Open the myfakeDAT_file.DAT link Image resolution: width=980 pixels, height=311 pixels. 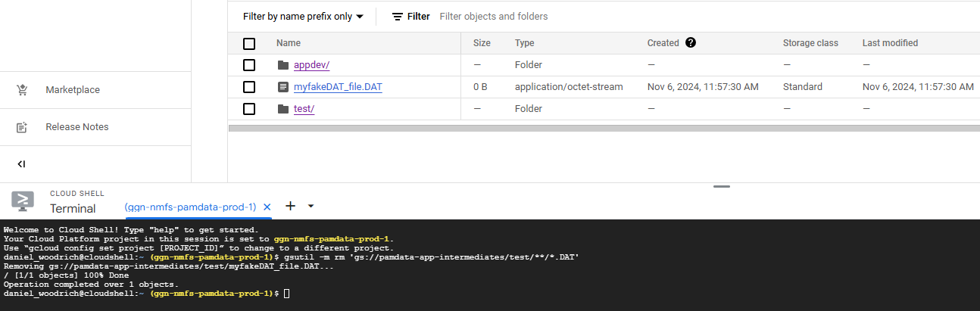click(338, 87)
